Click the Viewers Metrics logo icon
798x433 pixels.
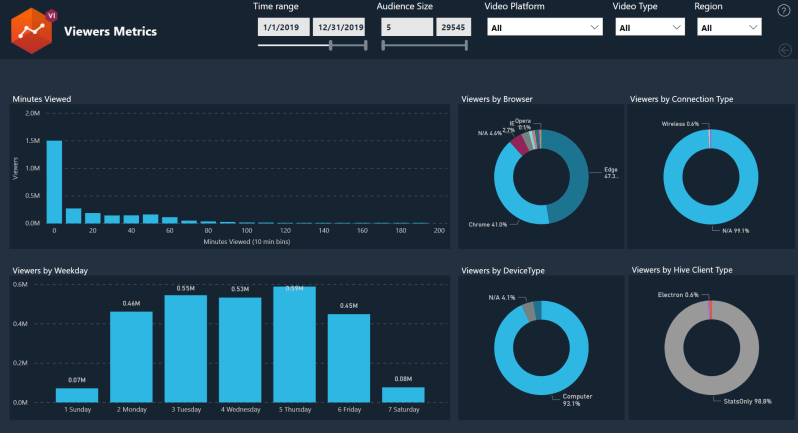[x=32, y=30]
